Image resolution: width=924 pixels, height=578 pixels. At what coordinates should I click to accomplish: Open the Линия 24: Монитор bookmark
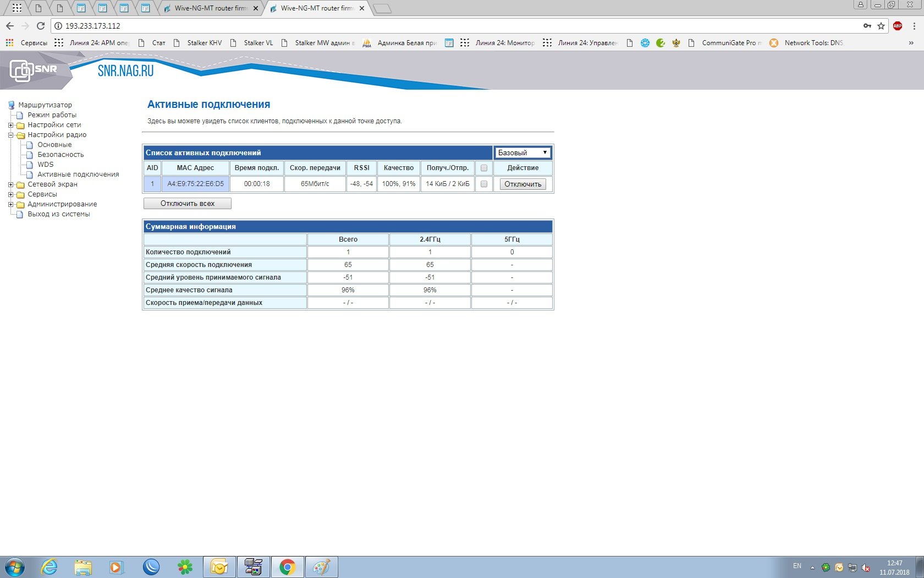498,43
